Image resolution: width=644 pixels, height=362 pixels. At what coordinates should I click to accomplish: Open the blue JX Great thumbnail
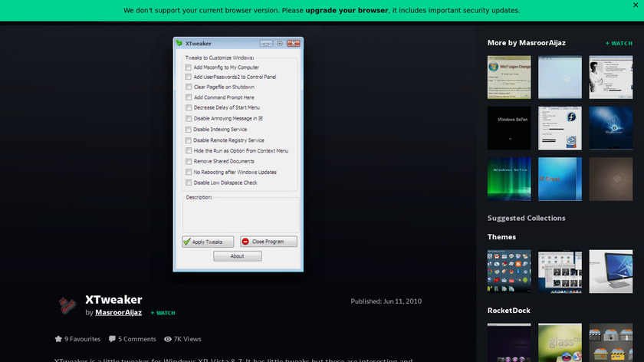(x=560, y=179)
